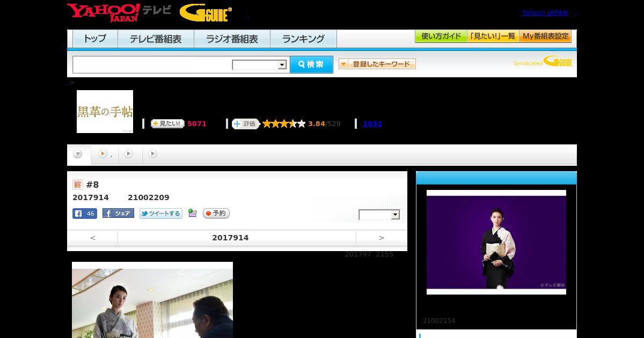Go to the トップ tab

[x=95, y=39]
